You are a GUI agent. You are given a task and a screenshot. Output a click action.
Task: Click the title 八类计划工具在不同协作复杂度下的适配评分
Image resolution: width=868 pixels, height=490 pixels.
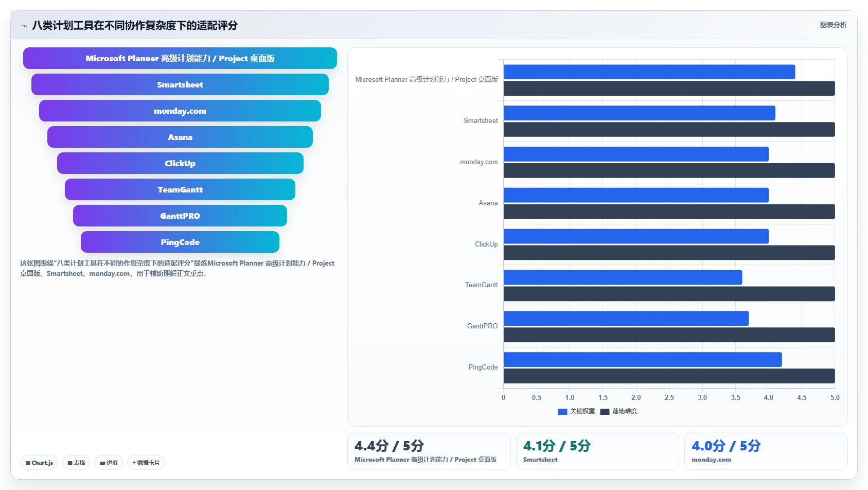[x=135, y=25]
